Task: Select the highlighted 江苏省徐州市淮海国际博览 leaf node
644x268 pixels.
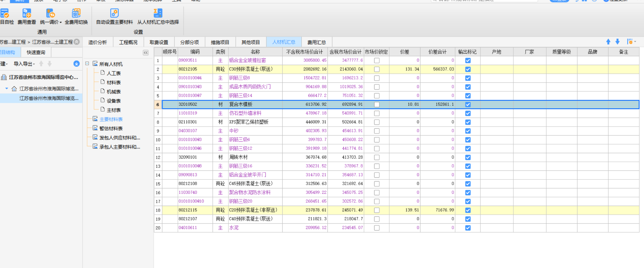Action: (49, 98)
